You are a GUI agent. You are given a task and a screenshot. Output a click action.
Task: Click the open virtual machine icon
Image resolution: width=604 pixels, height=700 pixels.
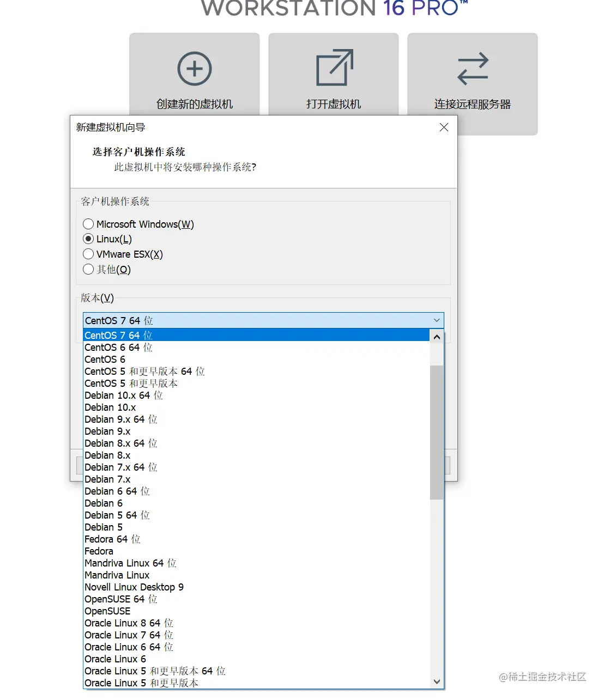(x=335, y=68)
